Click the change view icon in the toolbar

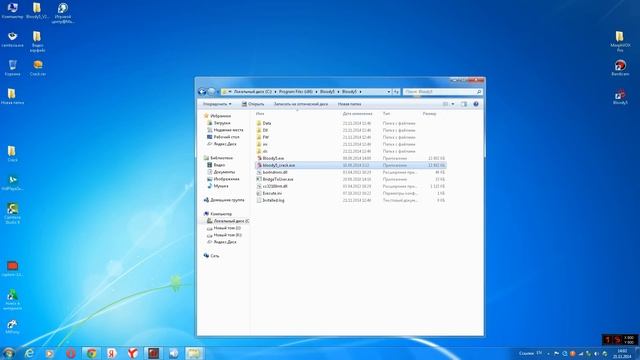click(x=445, y=104)
